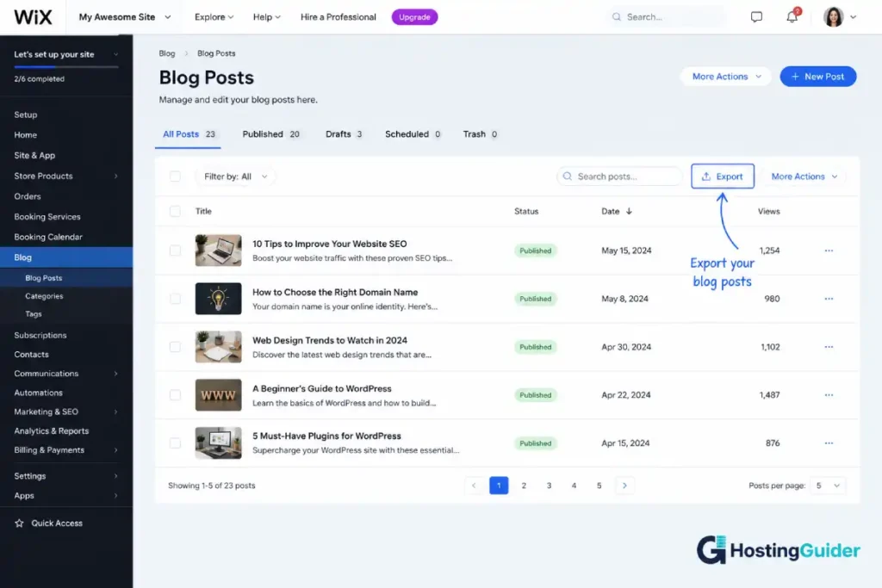This screenshot has height=588, width=882.
Task: Click the Export button
Action: point(723,176)
